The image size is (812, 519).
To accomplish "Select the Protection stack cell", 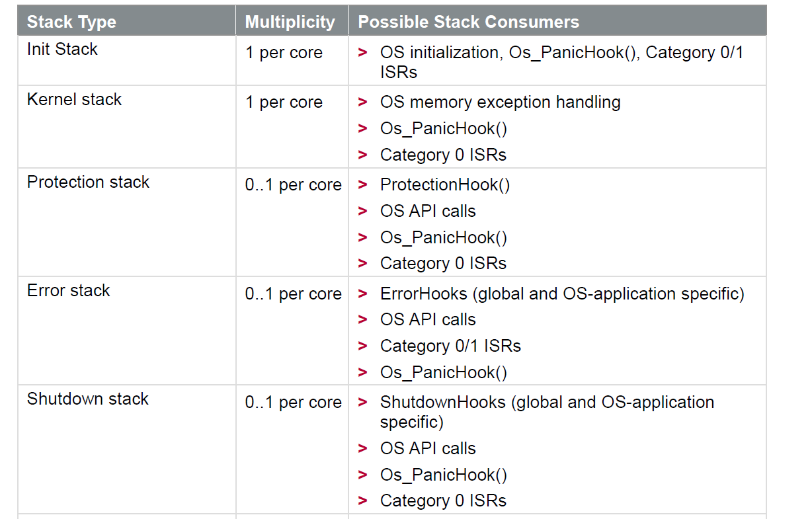I will (x=88, y=182).
